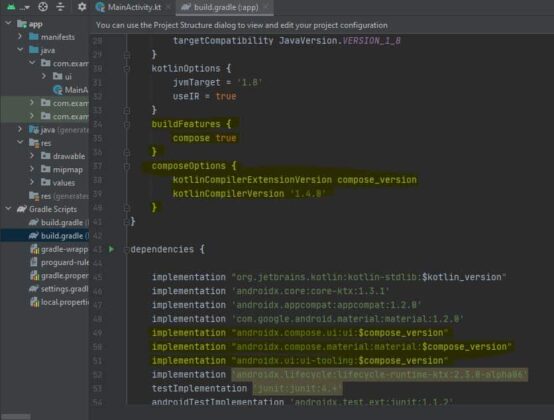Click the horizontal scrollbar of project panel
The height and width of the screenshot is (420, 554).
pos(16,417)
